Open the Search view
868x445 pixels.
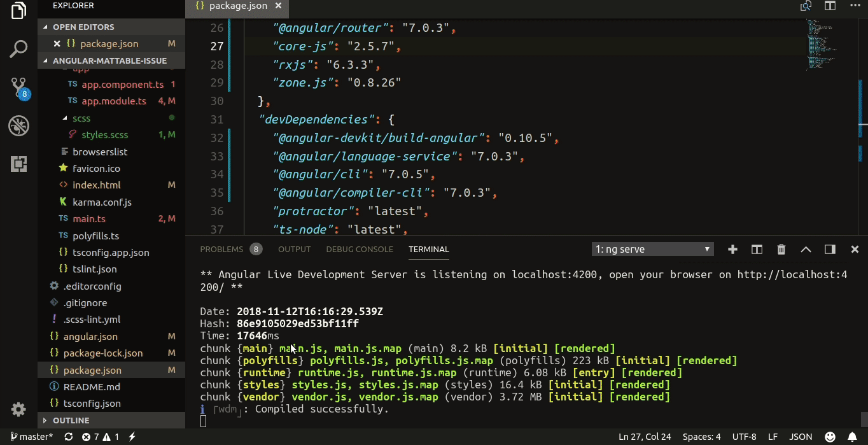(18, 48)
